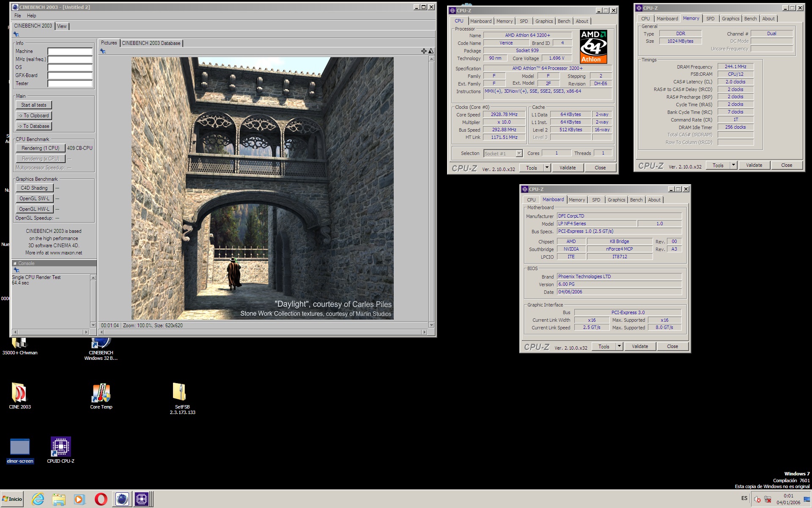Open Tools dropdown arrow in CPU tab window

pos(547,168)
